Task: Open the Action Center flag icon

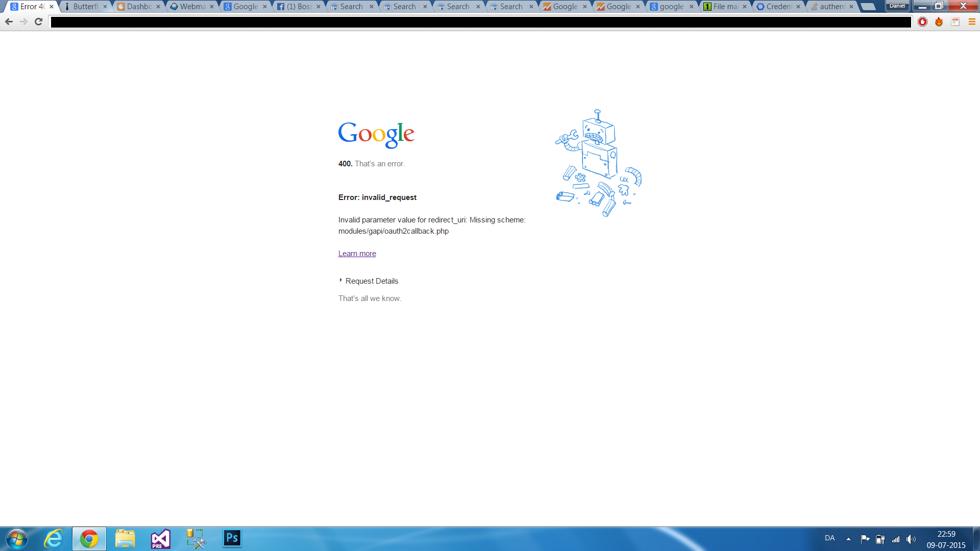Action: coord(865,539)
